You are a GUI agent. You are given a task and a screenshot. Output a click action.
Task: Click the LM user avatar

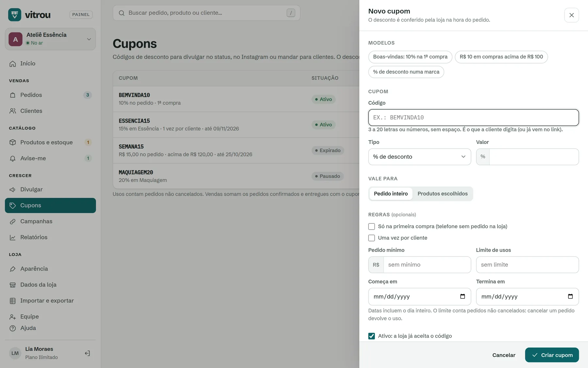(15, 353)
